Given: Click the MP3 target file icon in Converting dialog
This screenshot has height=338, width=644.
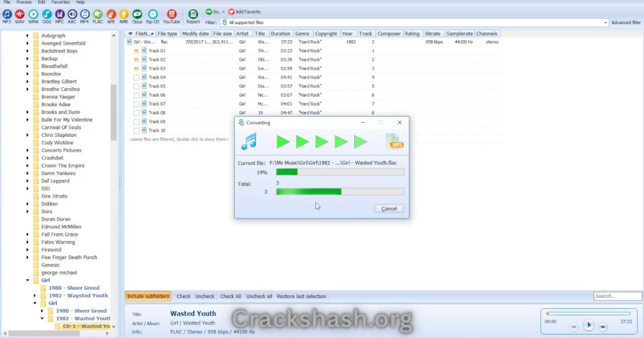Looking at the screenshot, I should click(394, 142).
